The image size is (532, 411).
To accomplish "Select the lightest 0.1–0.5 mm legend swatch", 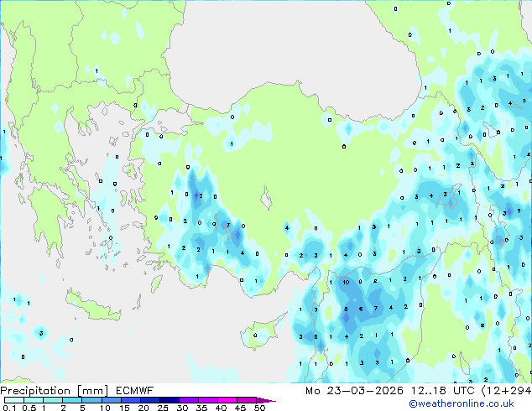I will 14,400.
